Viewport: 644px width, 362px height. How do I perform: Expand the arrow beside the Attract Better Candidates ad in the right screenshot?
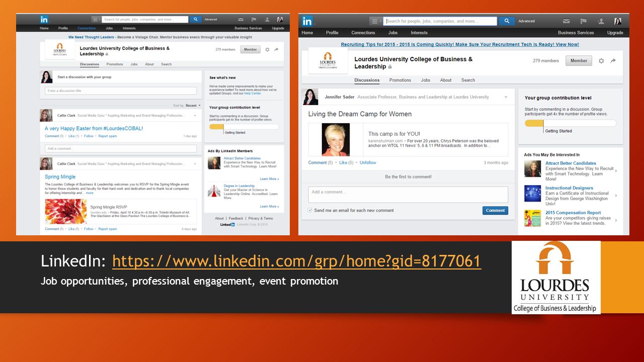click(x=616, y=171)
